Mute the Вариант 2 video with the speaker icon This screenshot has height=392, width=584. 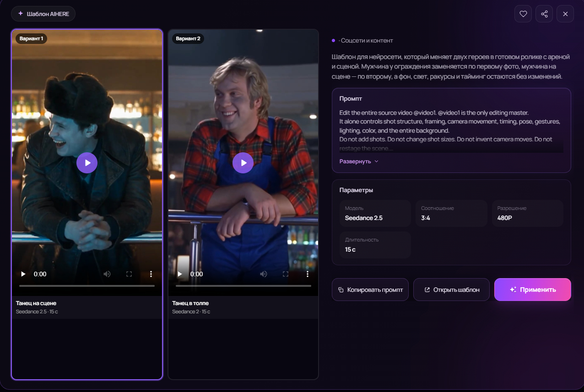click(264, 274)
